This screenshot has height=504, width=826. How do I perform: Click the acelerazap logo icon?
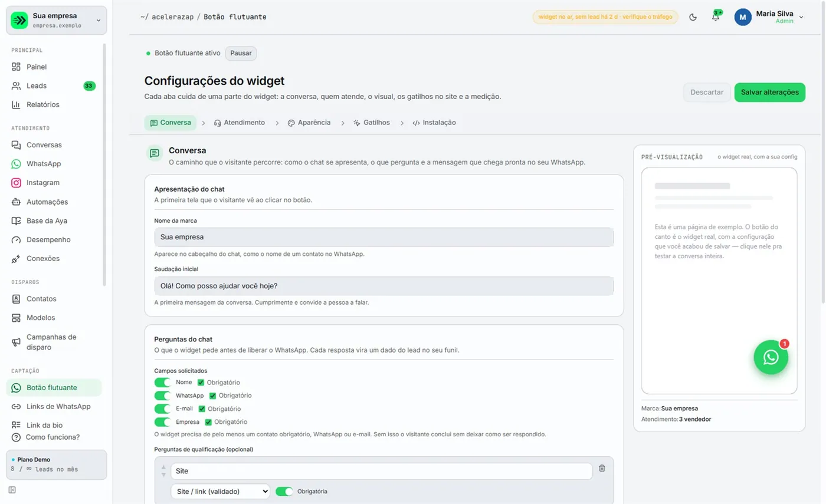[19, 21]
